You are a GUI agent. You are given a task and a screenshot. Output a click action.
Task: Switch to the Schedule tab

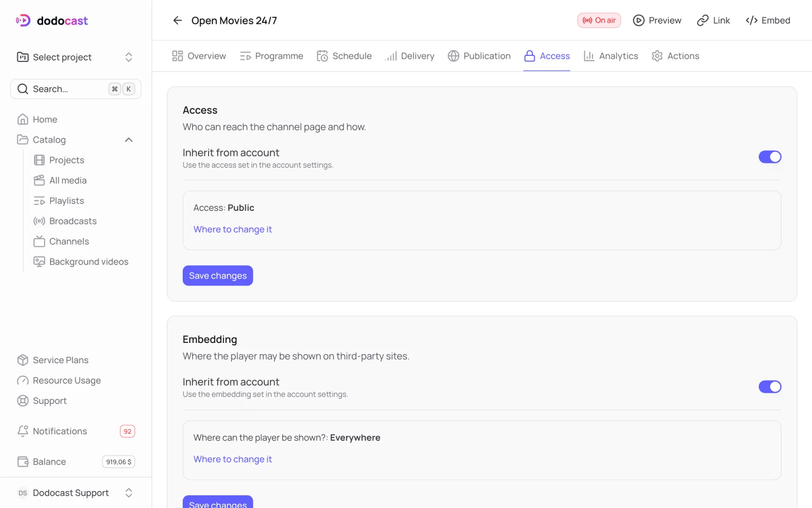pyautogui.click(x=344, y=56)
